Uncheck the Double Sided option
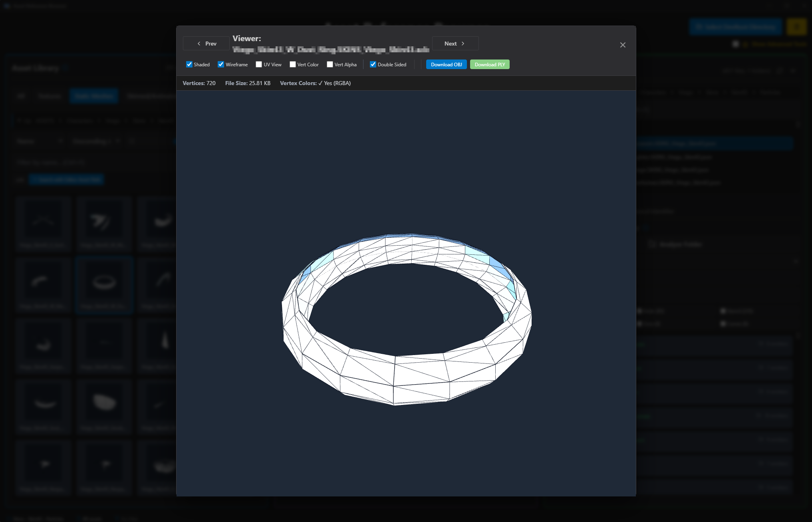812x522 pixels. 373,64
